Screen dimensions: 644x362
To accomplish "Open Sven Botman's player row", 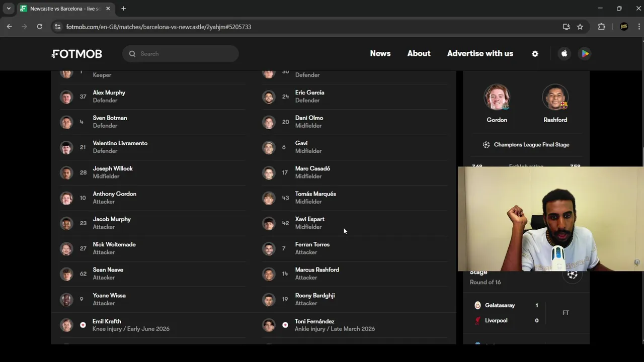I will pyautogui.click(x=153, y=122).
